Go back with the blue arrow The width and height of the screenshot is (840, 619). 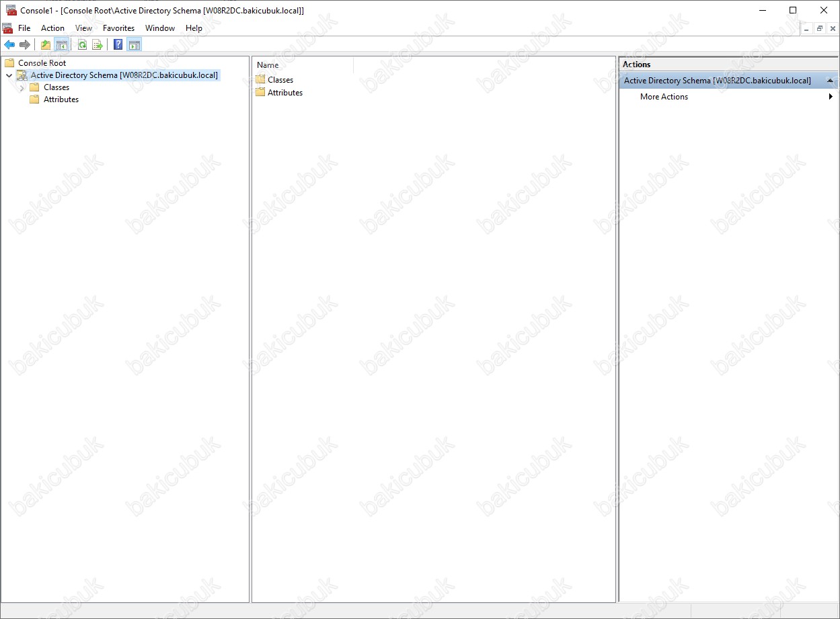coord(9,45)
